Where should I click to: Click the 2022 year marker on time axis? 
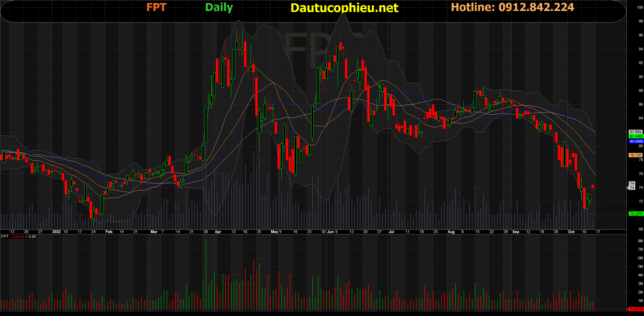56,232
